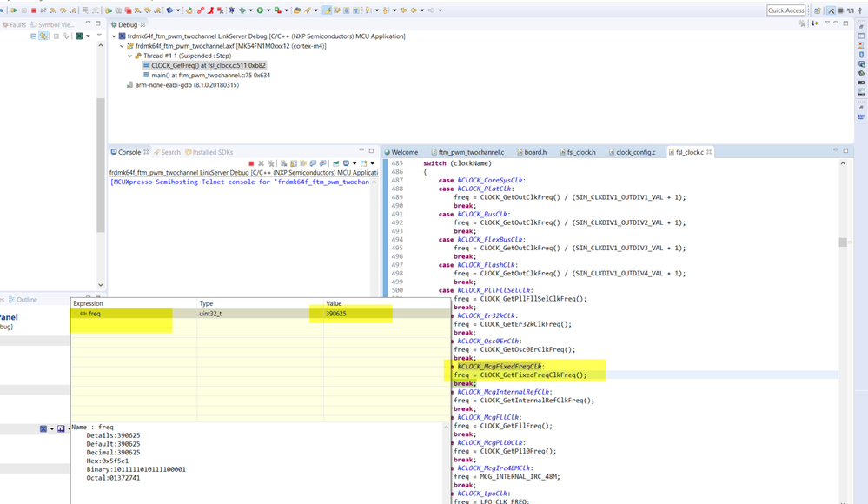Toggle the Debug perspective button at top right
868x504 pixels.
click(831, 10)
